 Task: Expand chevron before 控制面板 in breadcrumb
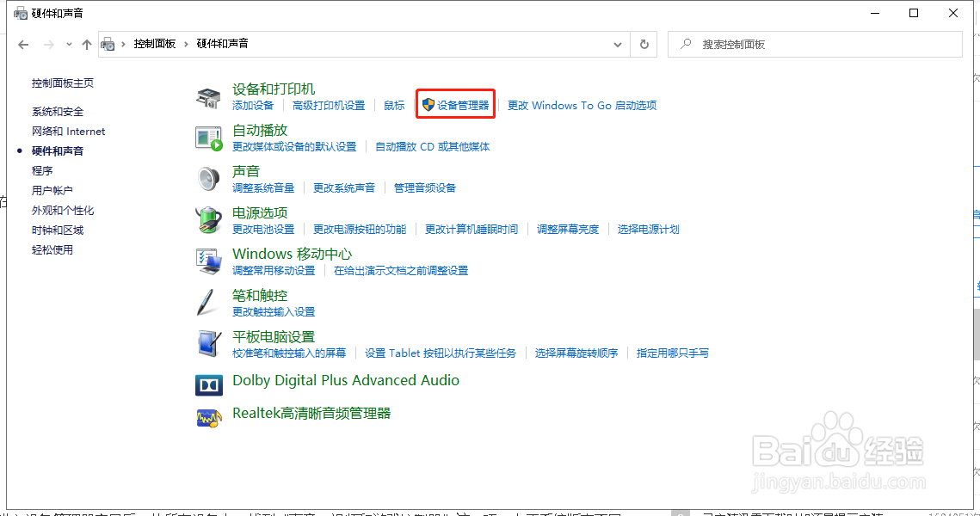tap(124, 44)
